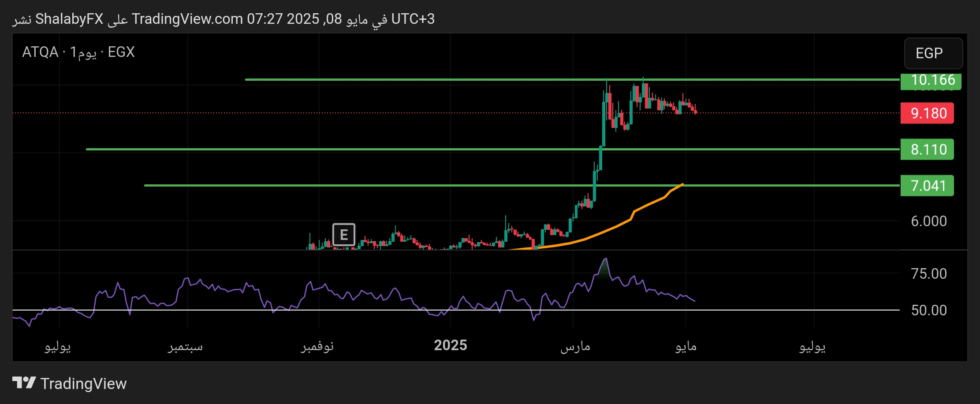
Task: Select the 9.180 red current price label
Action: click(x=927, y=113)
